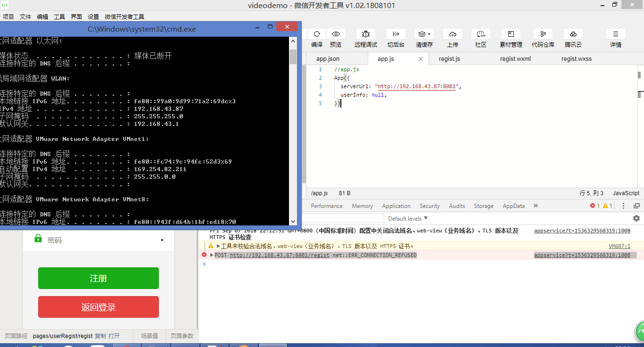Click the 预览 preview eye icon
The image size is (644, 347).
click(336, 34)
